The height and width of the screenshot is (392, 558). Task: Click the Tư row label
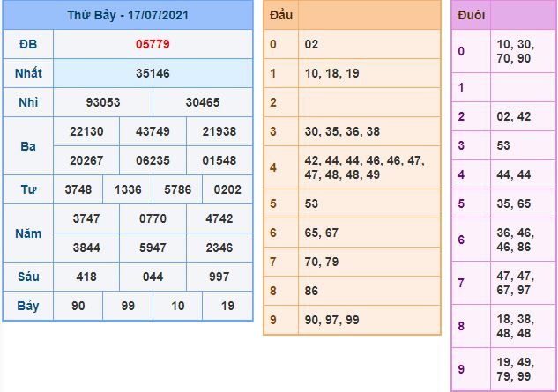[x=28, y=189]
